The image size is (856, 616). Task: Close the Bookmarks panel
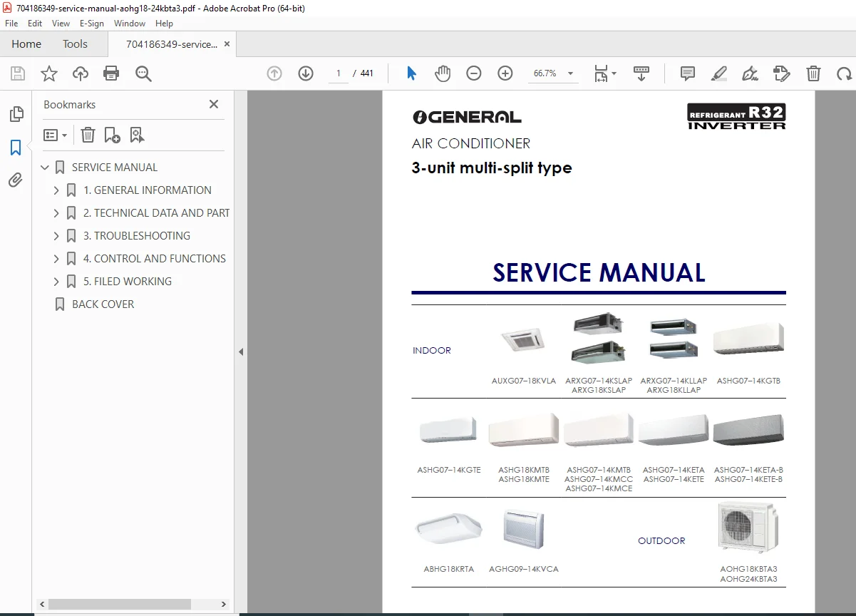coord(214,104)
